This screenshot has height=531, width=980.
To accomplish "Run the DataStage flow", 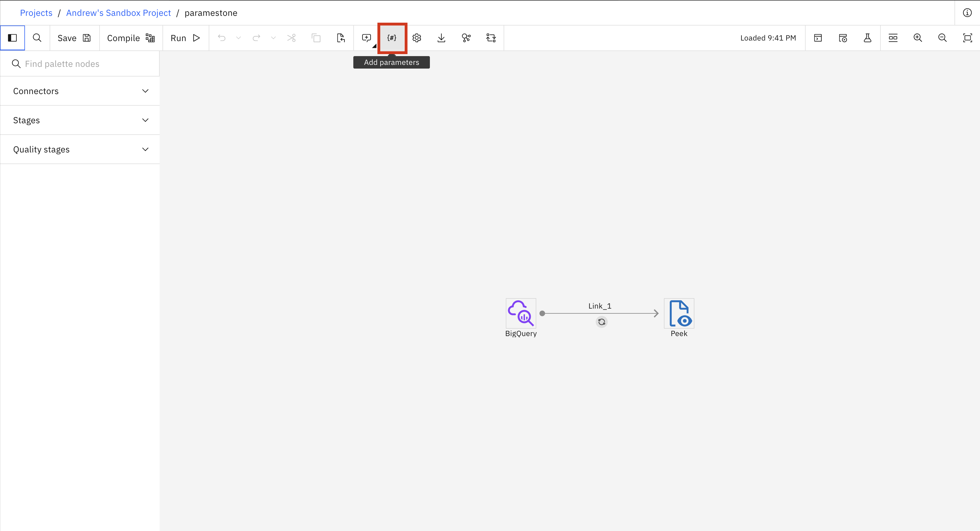I will [185, 38].
